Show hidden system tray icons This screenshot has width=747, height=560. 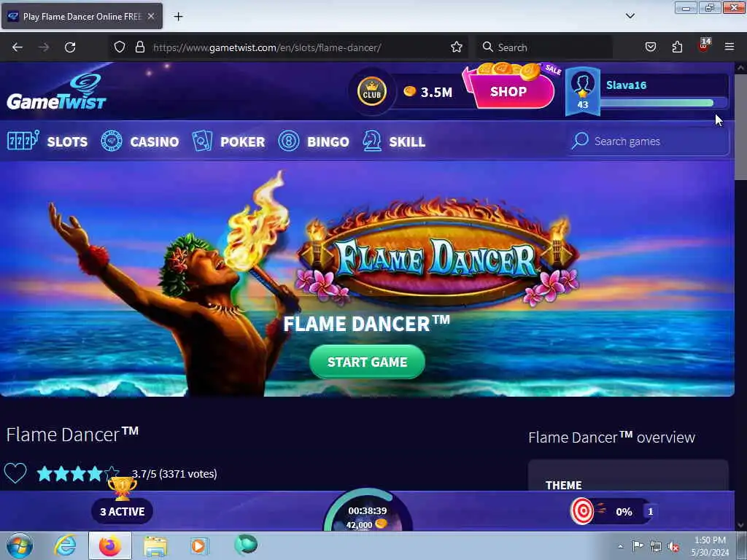point(620,547)
